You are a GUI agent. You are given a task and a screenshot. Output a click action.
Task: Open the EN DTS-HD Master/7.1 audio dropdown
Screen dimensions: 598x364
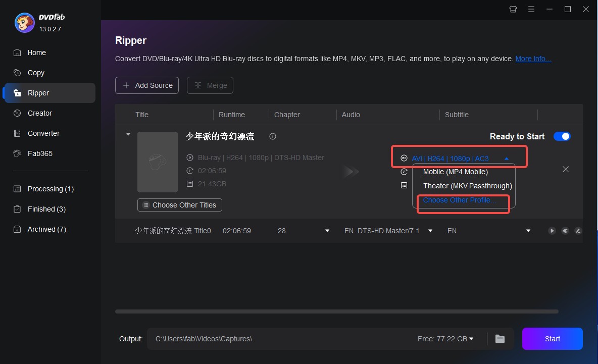(x=430, y=231)
